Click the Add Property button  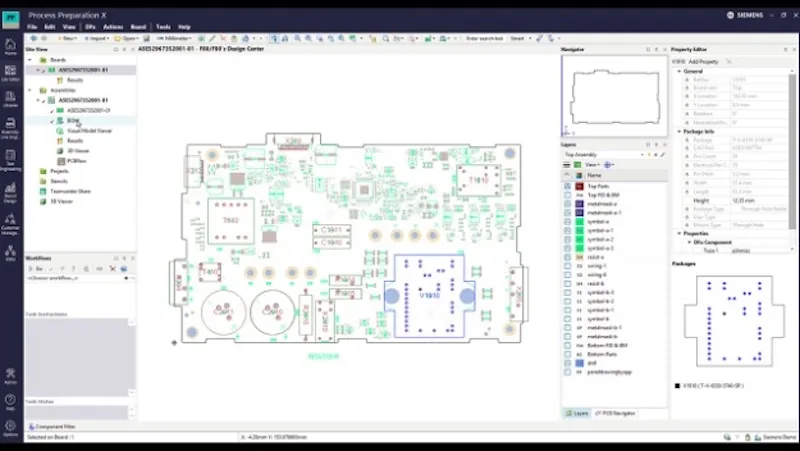[x=703, y=62]
